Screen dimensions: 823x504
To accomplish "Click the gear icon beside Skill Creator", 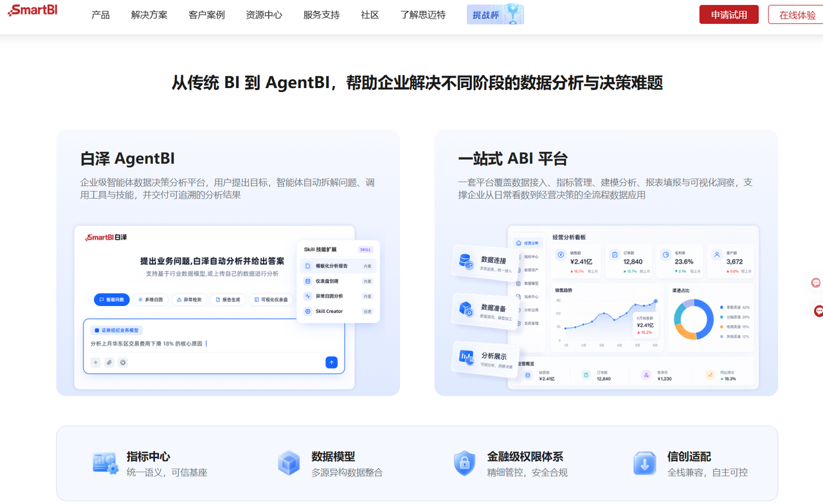I will 308,311.
